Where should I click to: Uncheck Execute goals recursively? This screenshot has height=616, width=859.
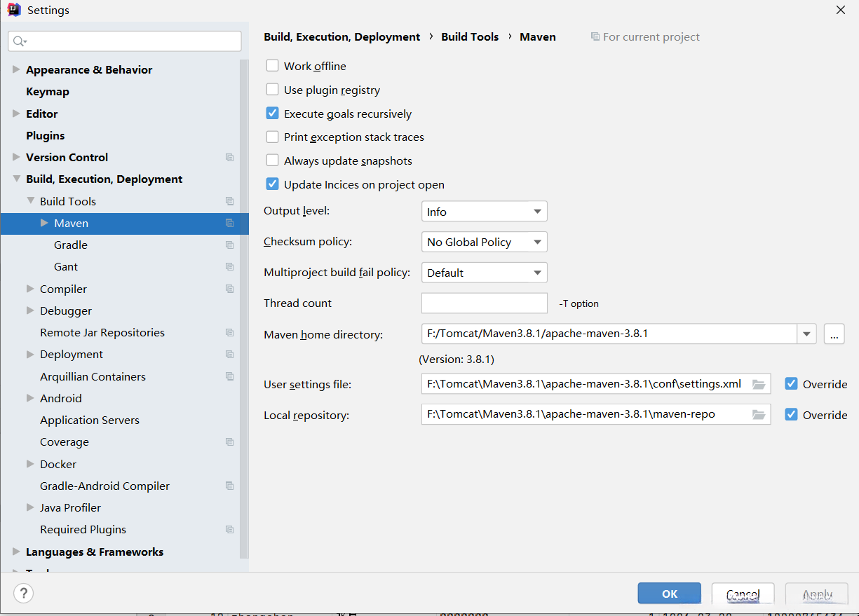point(273,114)
